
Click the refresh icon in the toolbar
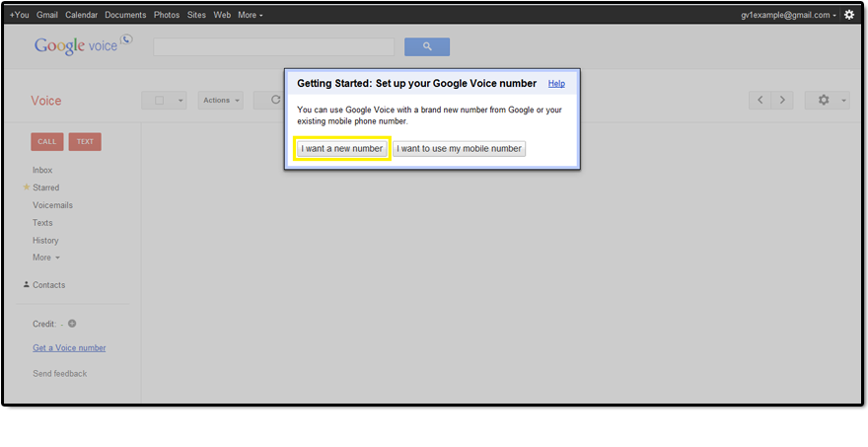click(275, 100)
